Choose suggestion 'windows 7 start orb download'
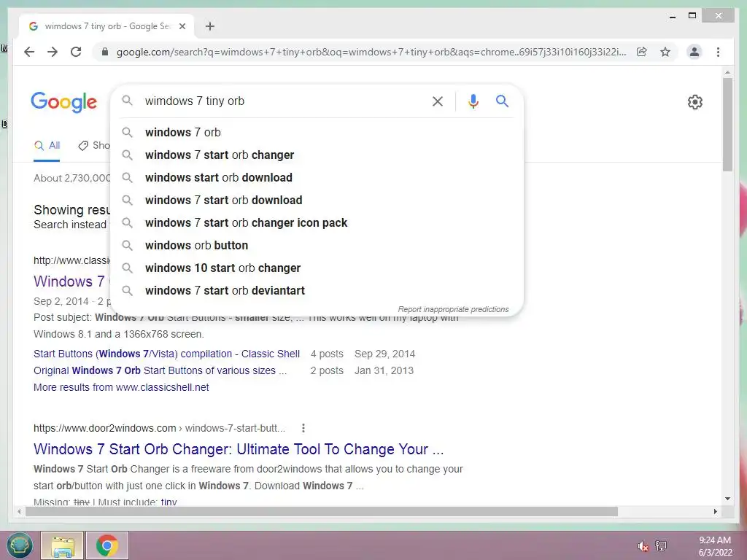This screenshot has width=747, height=560. [x=317, y=200]
